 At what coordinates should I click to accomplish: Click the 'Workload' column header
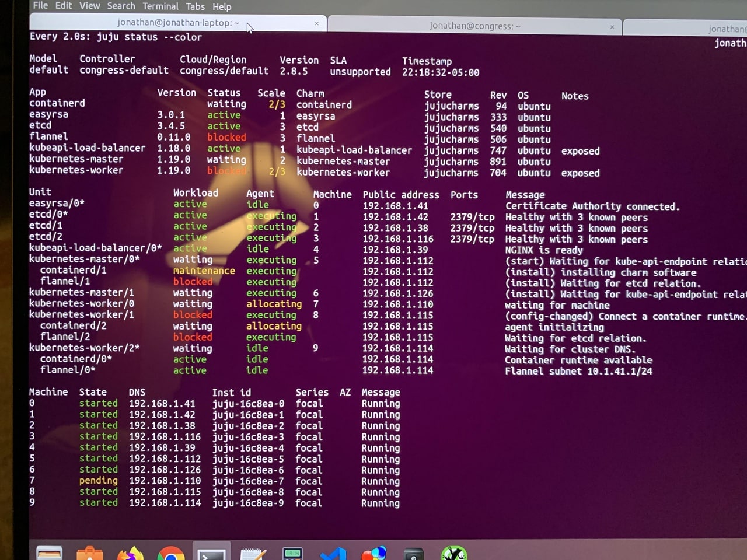(196, 192)
